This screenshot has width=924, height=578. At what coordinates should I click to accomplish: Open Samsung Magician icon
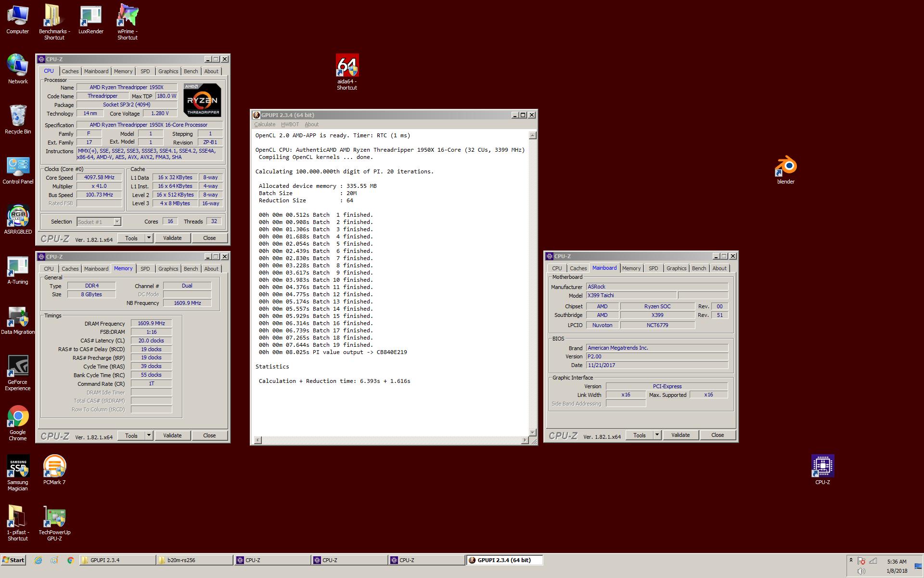click(x=18, y=473)
